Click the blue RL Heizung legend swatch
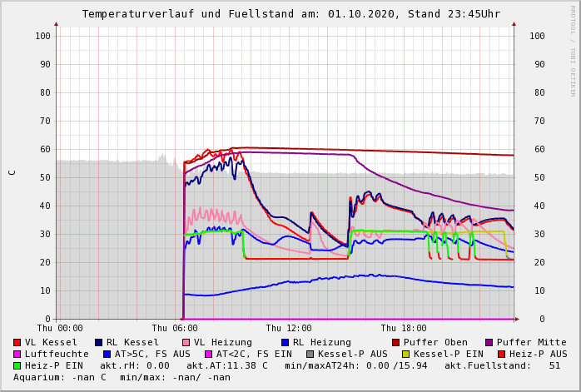581x392 pixels. click(285, 342)
